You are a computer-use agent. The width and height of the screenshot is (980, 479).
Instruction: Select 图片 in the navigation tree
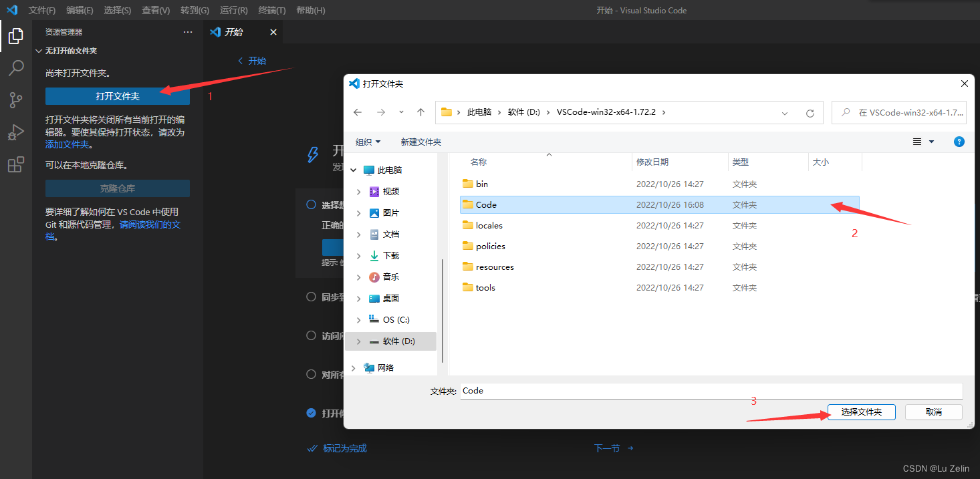[x=391, y=213]
